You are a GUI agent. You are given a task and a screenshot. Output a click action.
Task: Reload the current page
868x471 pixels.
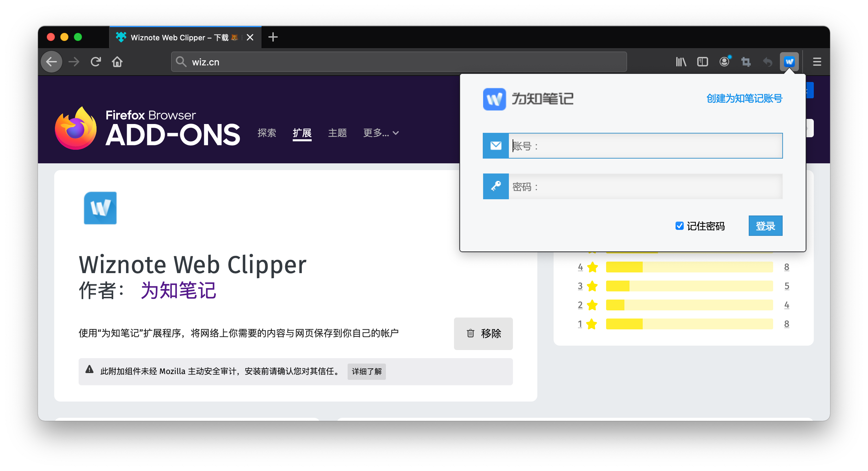pyautogui.click(x=96, y=62)
